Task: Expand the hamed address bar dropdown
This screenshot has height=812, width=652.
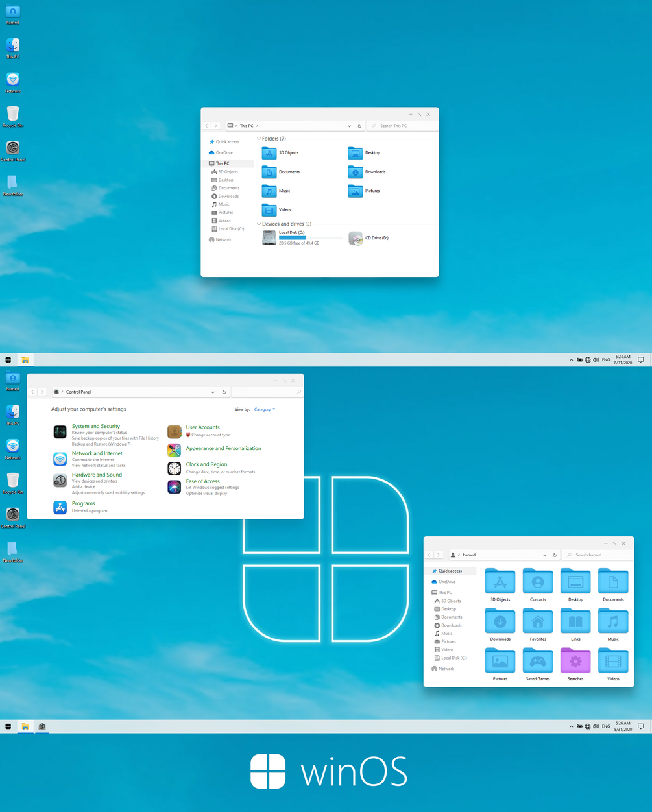Action: pyautogui.click(x=544, y=555)
